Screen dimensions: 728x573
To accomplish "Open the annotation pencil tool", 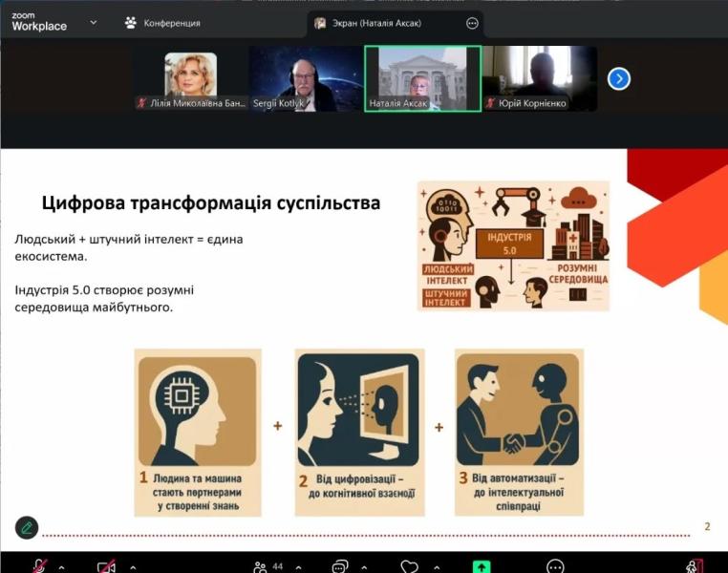I will [x=27, y=526].
